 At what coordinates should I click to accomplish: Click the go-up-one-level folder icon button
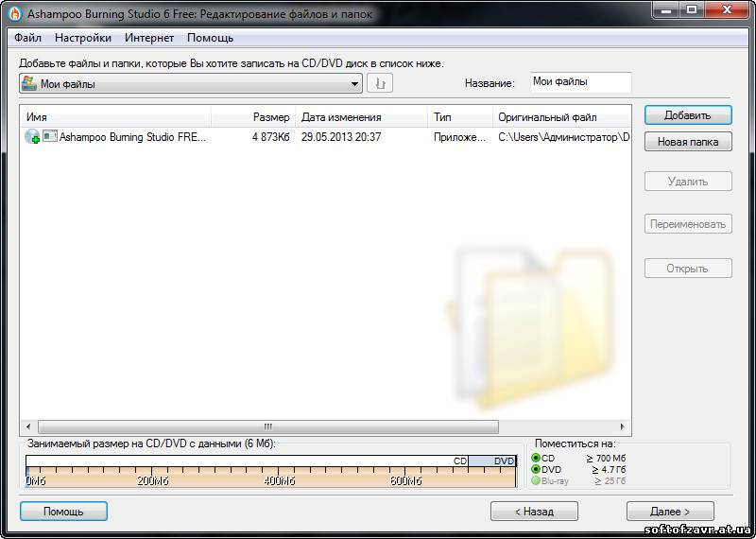click(380, 83)
